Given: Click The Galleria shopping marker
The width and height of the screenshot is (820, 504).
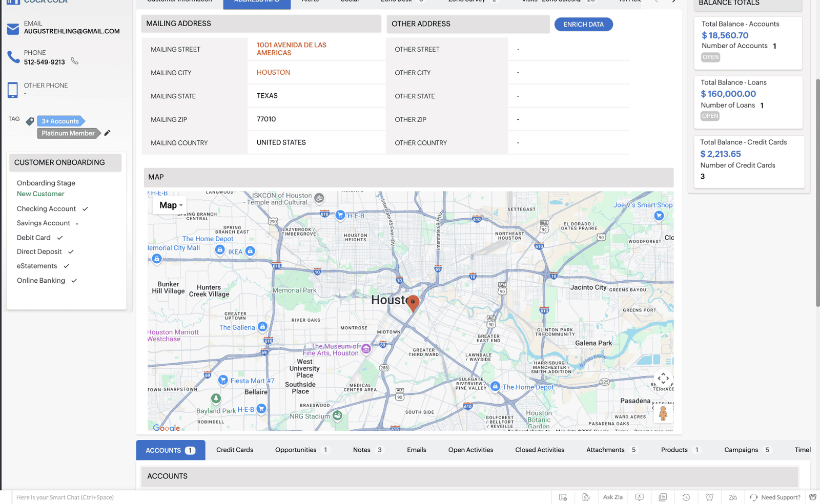Looking at the screenshot, I should 262,326.
